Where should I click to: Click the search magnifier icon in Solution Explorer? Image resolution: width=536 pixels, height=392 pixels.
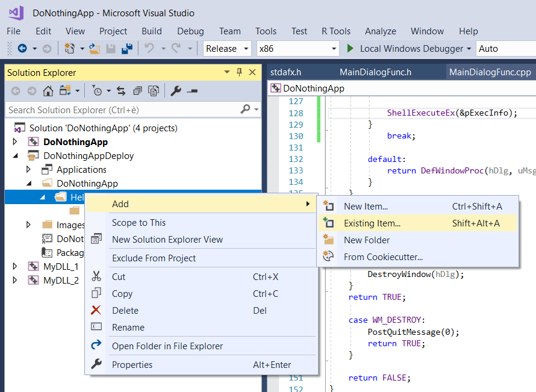(x=246, y=110)
